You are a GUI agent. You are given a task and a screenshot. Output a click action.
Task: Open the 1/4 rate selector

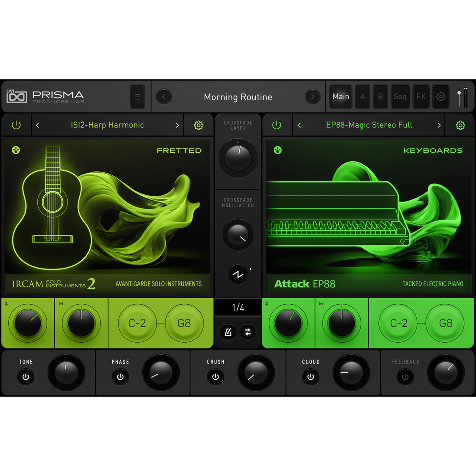tap(238, 307)
